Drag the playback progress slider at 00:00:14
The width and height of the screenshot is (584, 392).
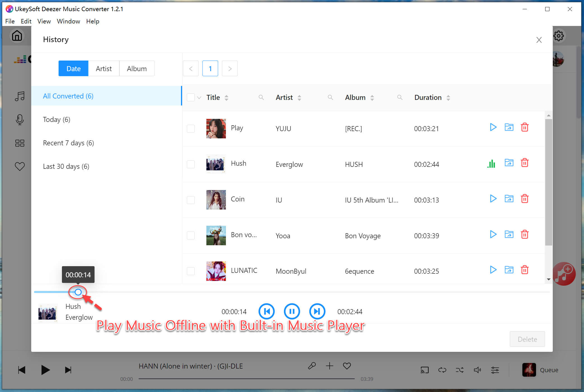78,292
